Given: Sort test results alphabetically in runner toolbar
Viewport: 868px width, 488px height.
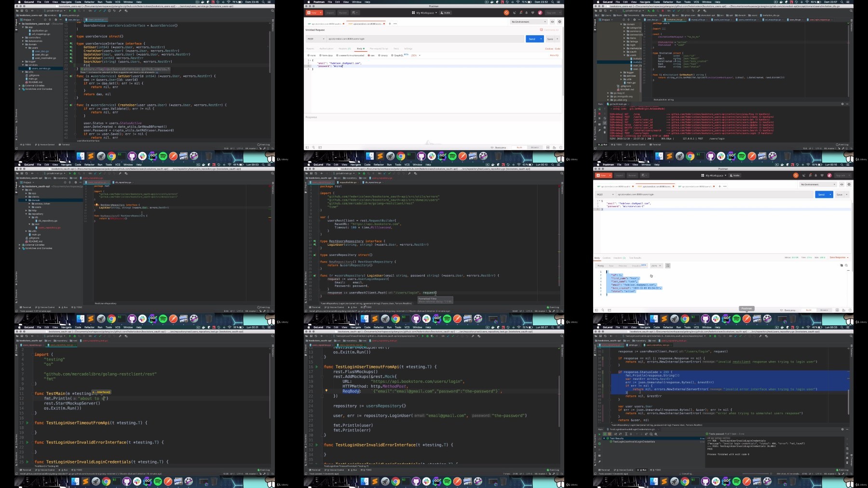Looking at the screenshot, I should click(615, 434).
